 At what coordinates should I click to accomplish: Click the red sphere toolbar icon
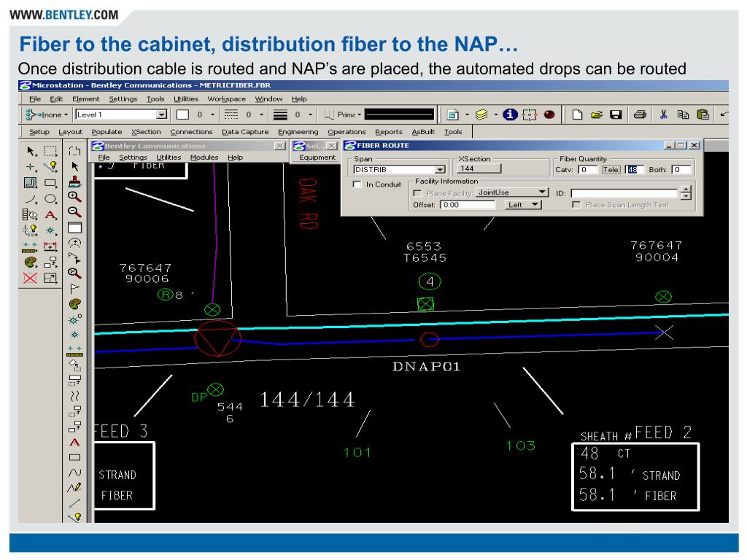(549, 114)
